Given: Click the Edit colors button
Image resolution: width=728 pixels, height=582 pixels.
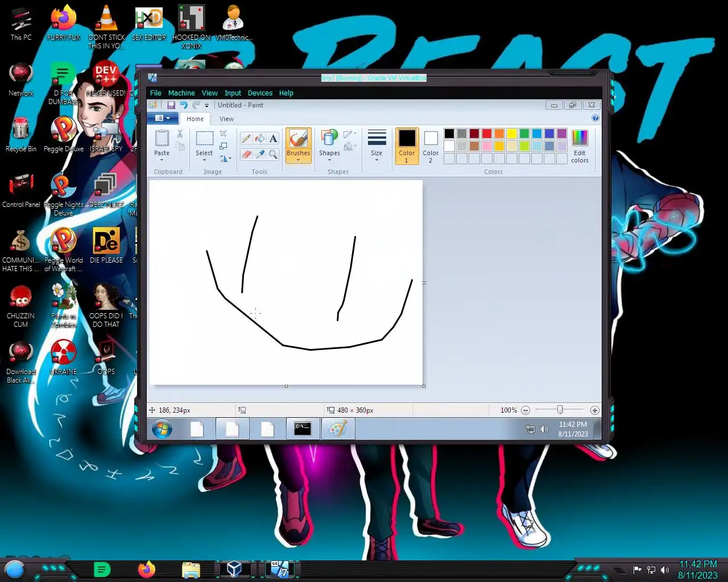Looking at the screenshot, I should pos(580,146).
